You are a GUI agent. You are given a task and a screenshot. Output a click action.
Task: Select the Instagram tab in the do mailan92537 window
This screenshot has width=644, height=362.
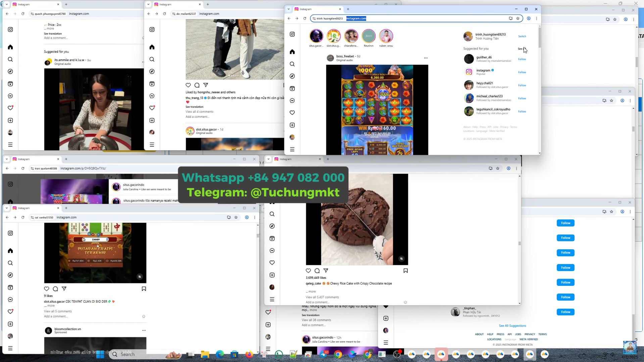[x=177, y=4]
